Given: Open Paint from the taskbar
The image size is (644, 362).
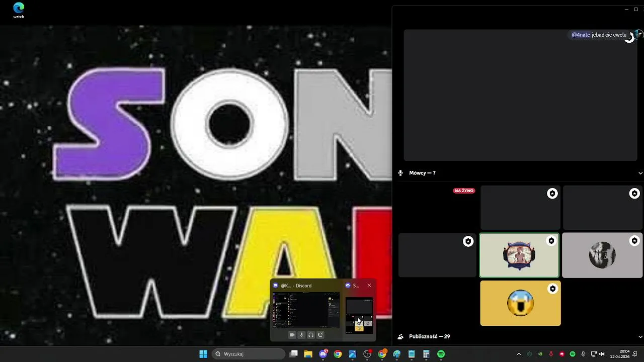Looking at the screenshot, I should click(397, 354).
